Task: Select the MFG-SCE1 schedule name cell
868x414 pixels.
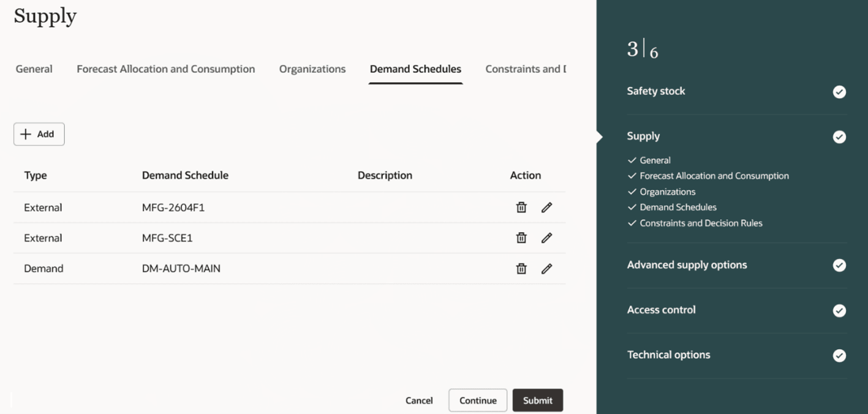Action: coord(167,238)
